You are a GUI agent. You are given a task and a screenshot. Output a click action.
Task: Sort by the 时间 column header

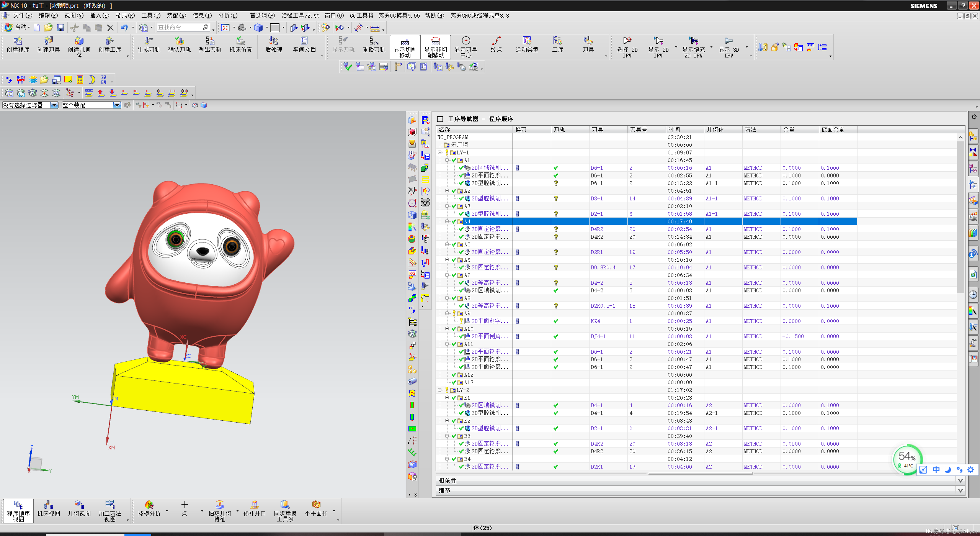pos(685,129)
